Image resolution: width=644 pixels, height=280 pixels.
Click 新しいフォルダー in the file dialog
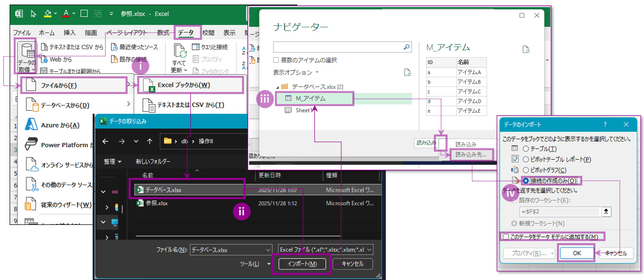pos(153,162)
